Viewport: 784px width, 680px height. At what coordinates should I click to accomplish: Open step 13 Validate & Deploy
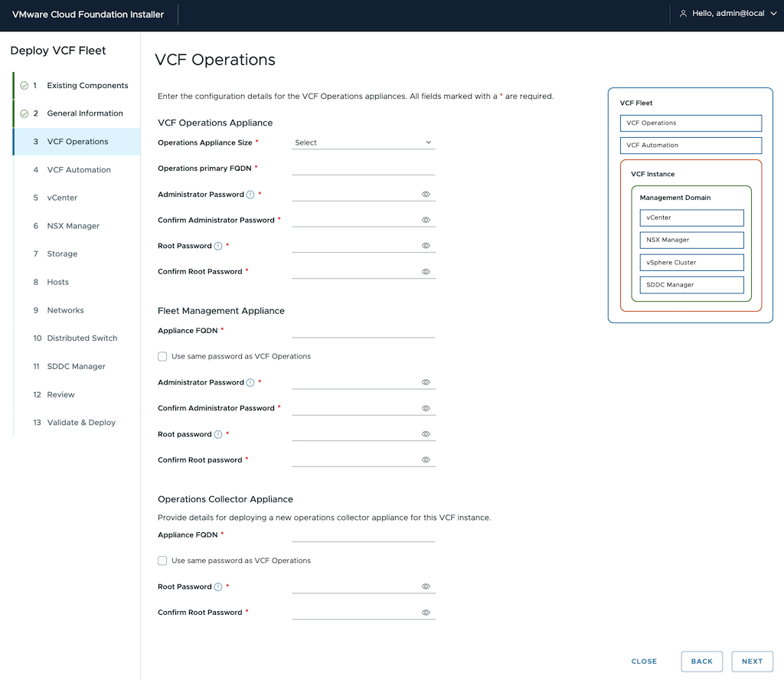(77, 423)
